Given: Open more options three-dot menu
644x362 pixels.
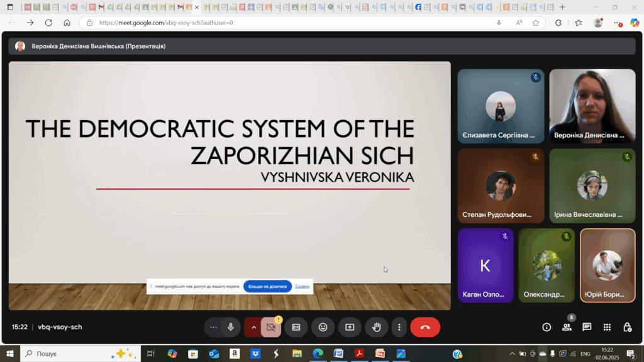Looking at the screenshot, I should [399, 327].
